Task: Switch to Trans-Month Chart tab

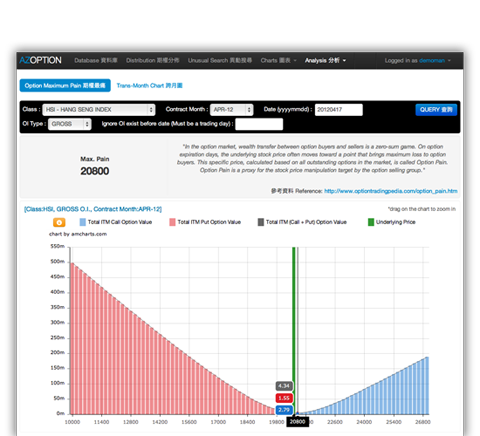Action: (149, 86)
